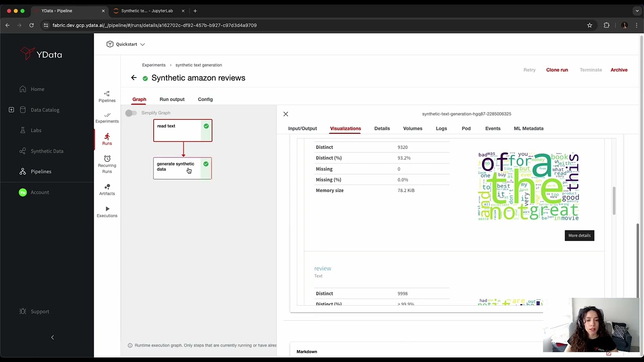
Task: Open the Logs tab
Action: click(x=441, y=128)
